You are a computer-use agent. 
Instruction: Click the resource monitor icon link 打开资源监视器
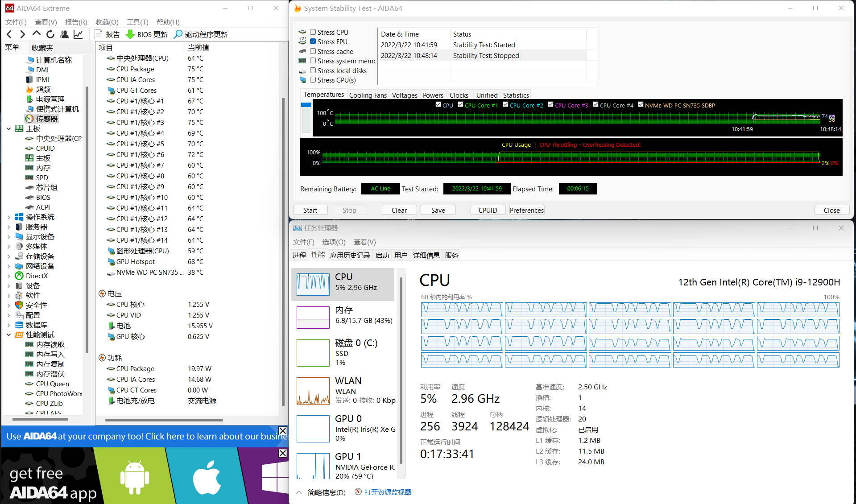pos(383,492)
